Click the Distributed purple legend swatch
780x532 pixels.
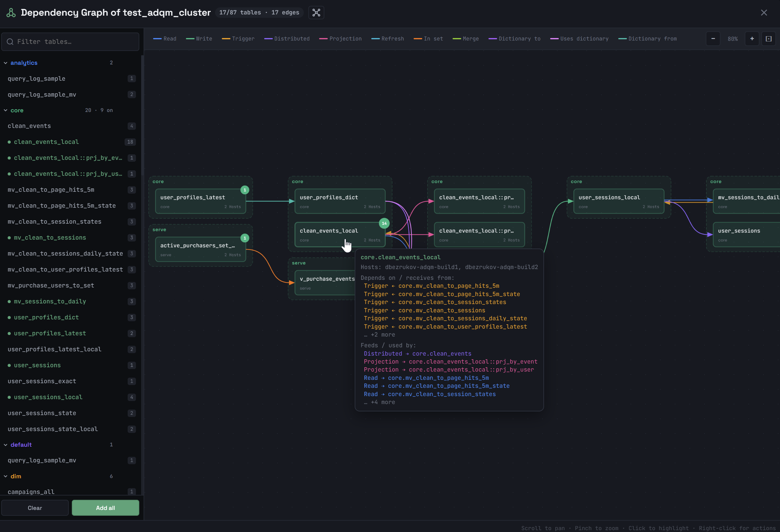coord(268,39)
